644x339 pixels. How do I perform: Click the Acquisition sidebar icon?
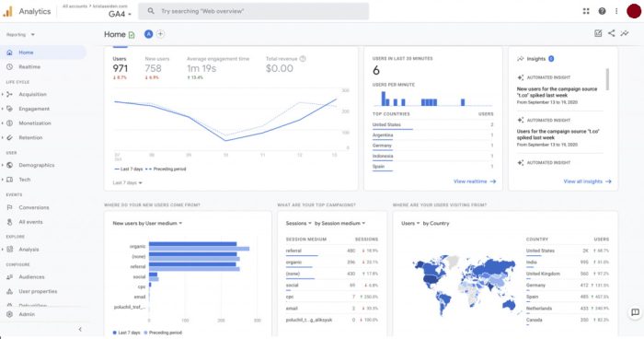[x=10, y=94]
